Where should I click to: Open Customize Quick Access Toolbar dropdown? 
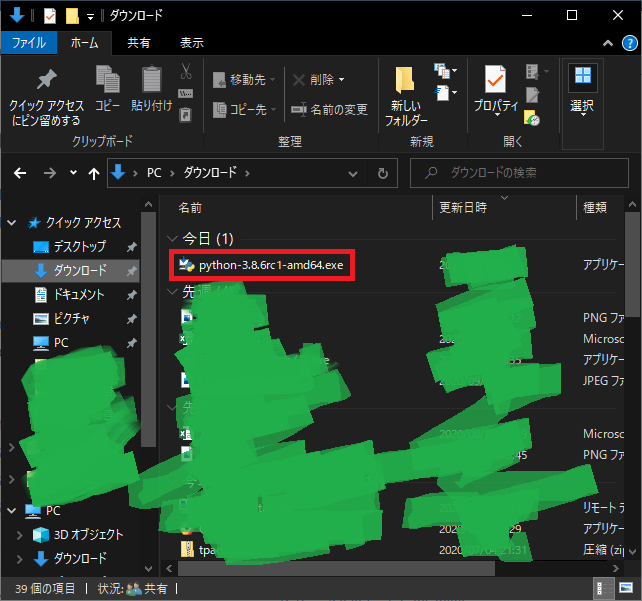pyautogui.click(x=90, y=16)
